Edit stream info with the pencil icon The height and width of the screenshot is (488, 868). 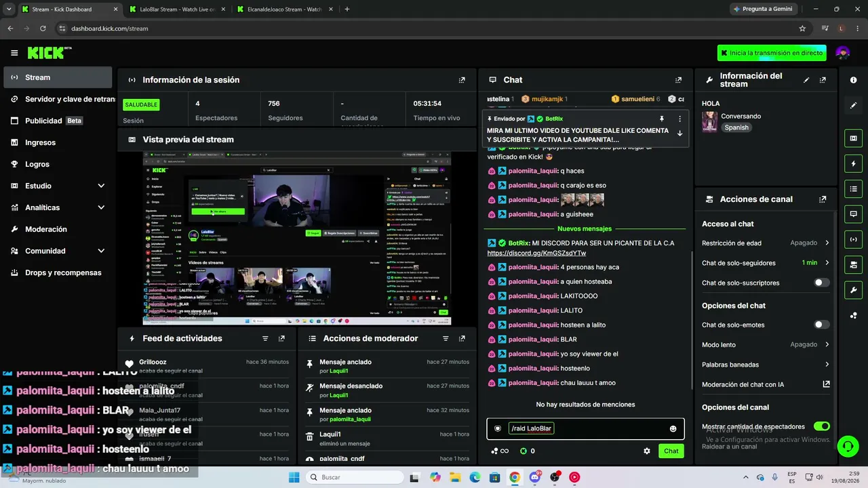806,80
